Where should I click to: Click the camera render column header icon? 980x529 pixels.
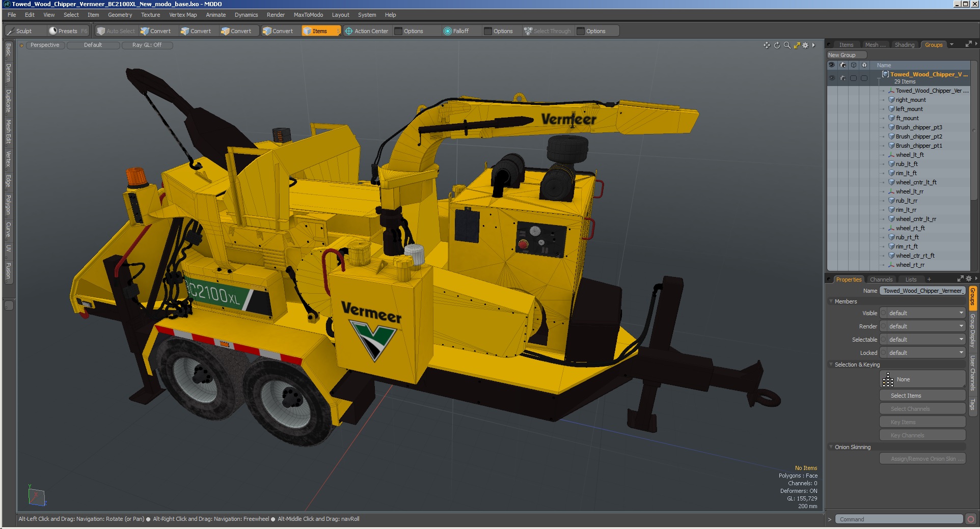point(842,65)
